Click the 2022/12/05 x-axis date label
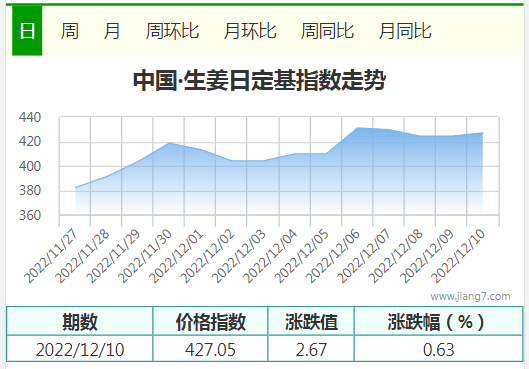 tap(301, 256)
